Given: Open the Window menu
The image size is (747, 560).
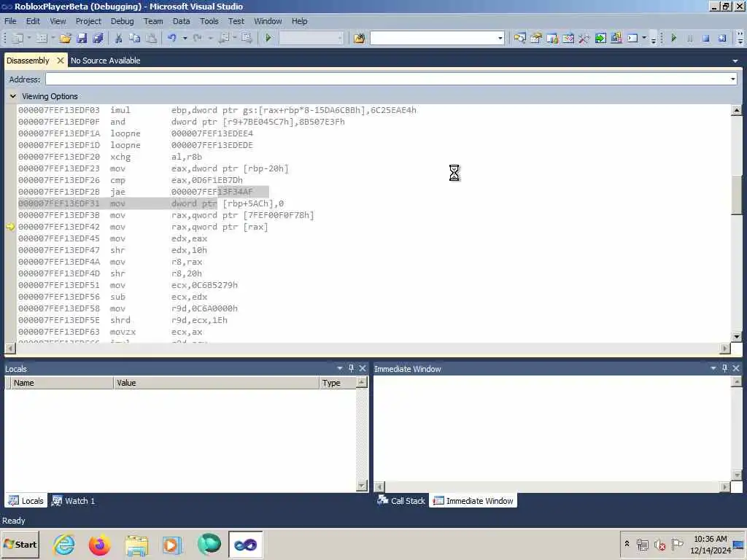Looking at the screenshot, I should [x=268, y=21].
